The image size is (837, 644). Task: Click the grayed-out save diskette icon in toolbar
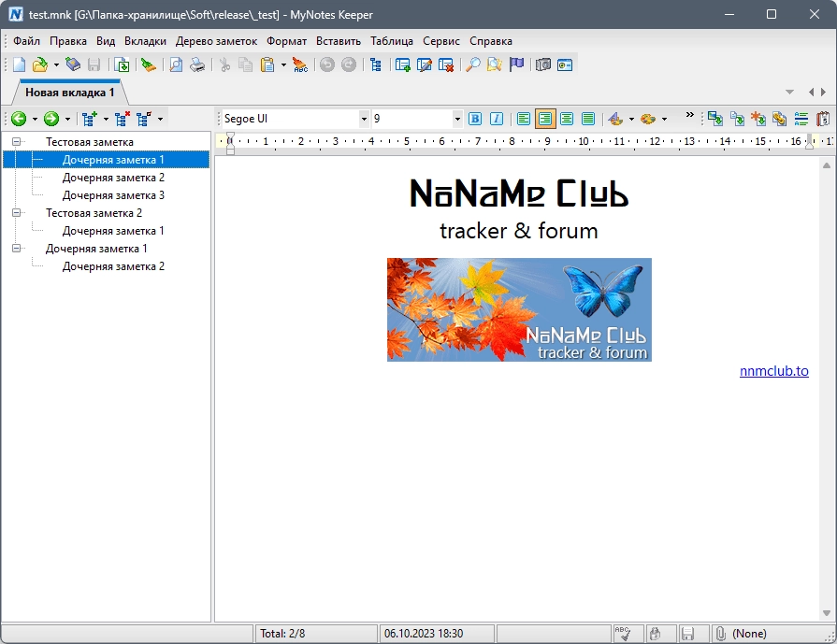[94, 64]
